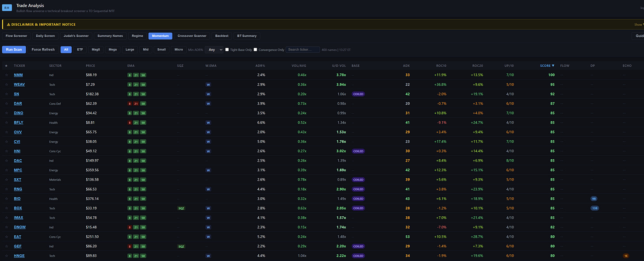
Task: Star the NMM ticker row
Action: point(6,75)
